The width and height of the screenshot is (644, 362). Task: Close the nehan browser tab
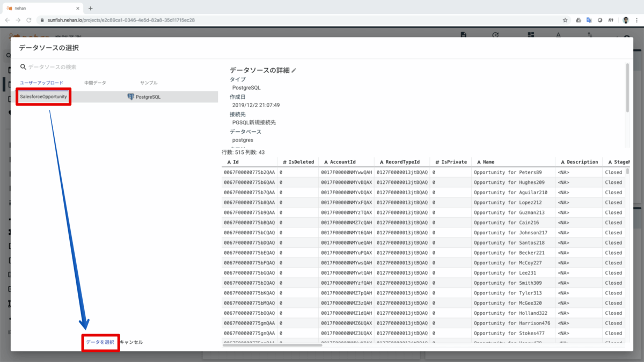79,8
